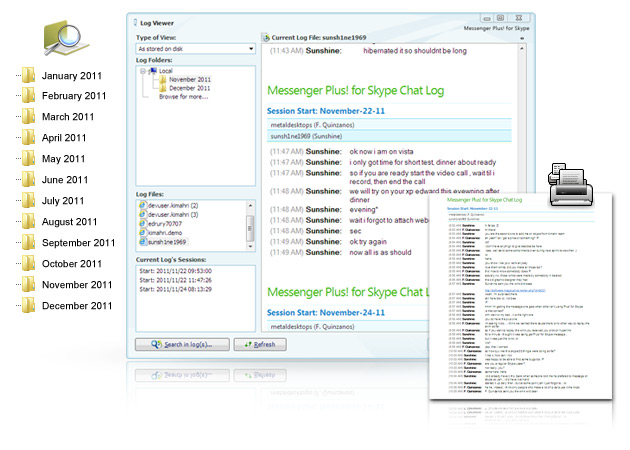Click the maximize button of Log Viewer
Image resolution: width=630 pixels, height=450 pixels.
[x=501, y=18]
